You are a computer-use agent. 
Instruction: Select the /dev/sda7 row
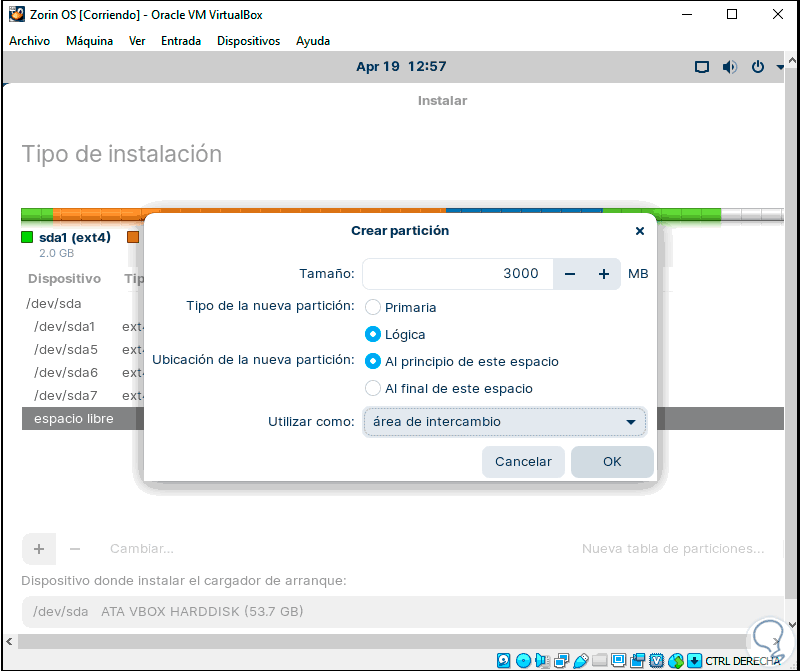65,396
